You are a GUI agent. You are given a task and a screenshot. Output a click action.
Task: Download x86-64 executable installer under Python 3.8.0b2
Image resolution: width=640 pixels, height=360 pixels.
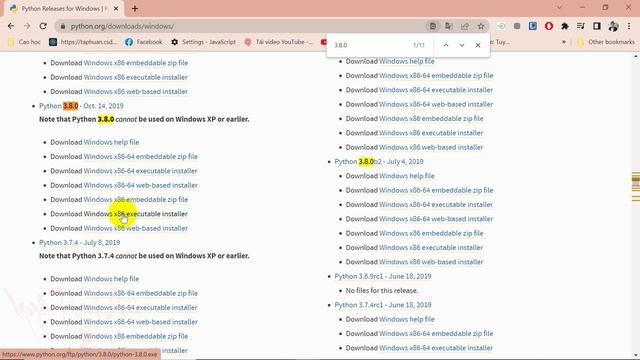436,204
